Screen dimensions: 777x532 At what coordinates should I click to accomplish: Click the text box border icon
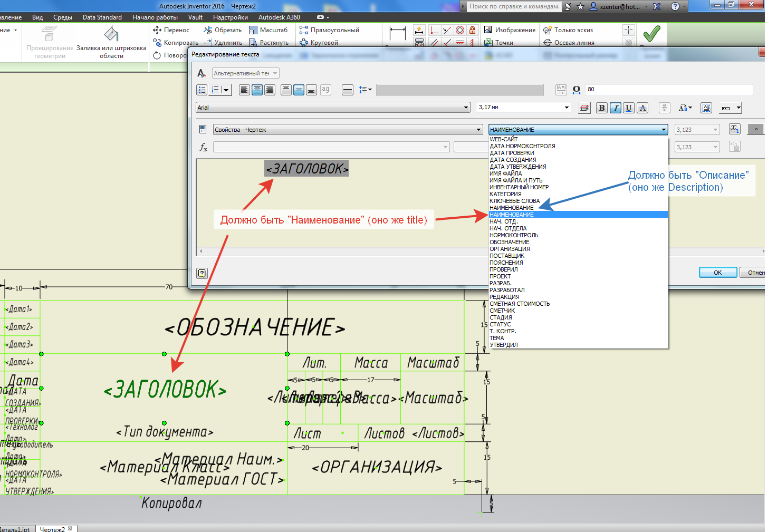pyautogui.click(x=706, y=108)
